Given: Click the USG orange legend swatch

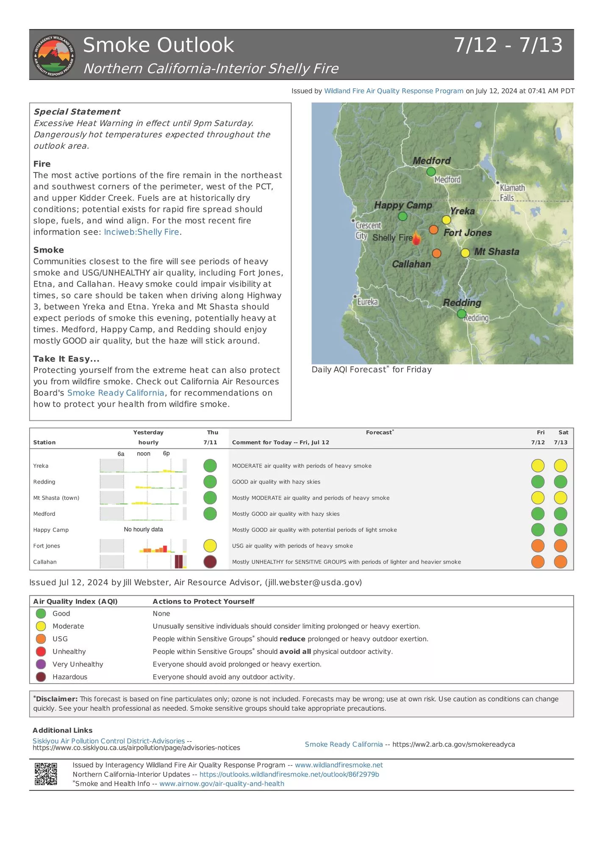Looking at the screenshot, I should [x=41, y=639].
